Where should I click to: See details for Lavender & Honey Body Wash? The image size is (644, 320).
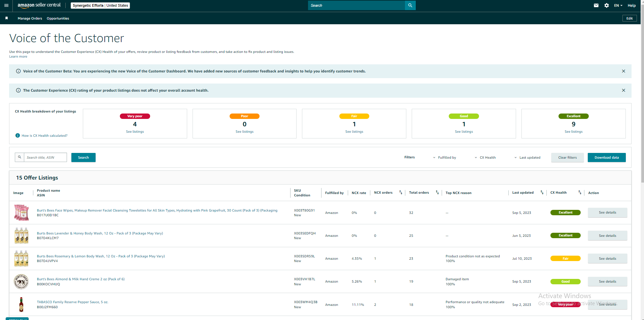click(x=608, y=236)
